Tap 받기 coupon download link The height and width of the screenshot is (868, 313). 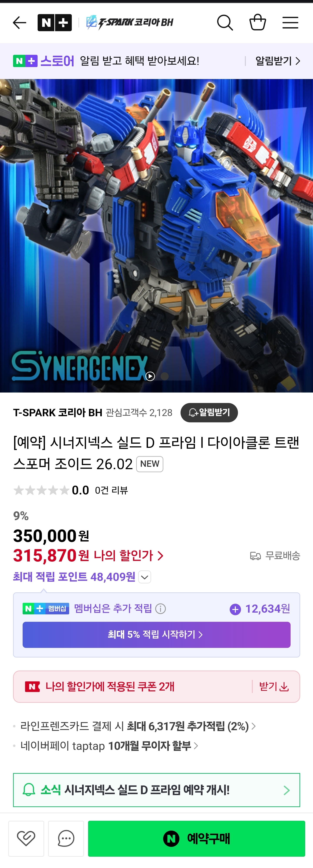click(274, 686)
